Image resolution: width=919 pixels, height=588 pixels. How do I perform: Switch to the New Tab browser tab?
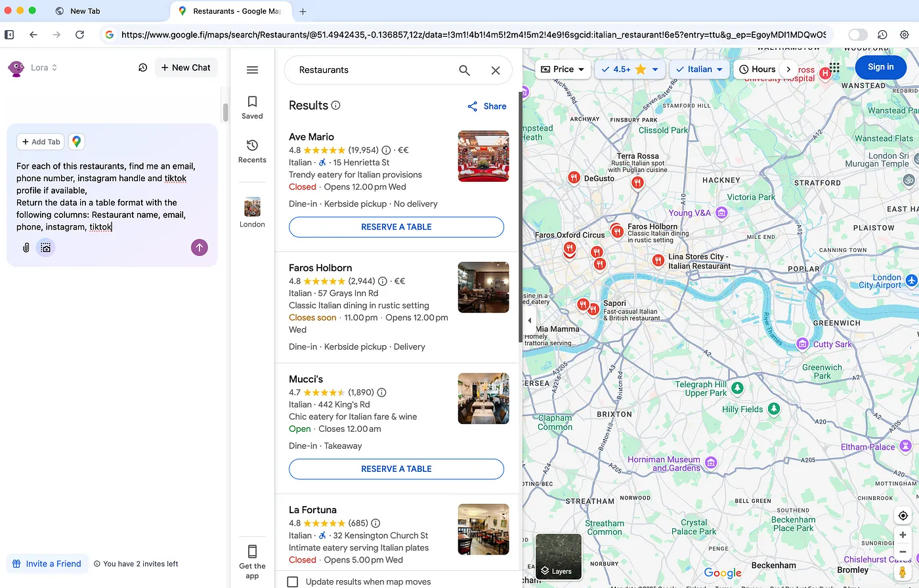[85, 11]
